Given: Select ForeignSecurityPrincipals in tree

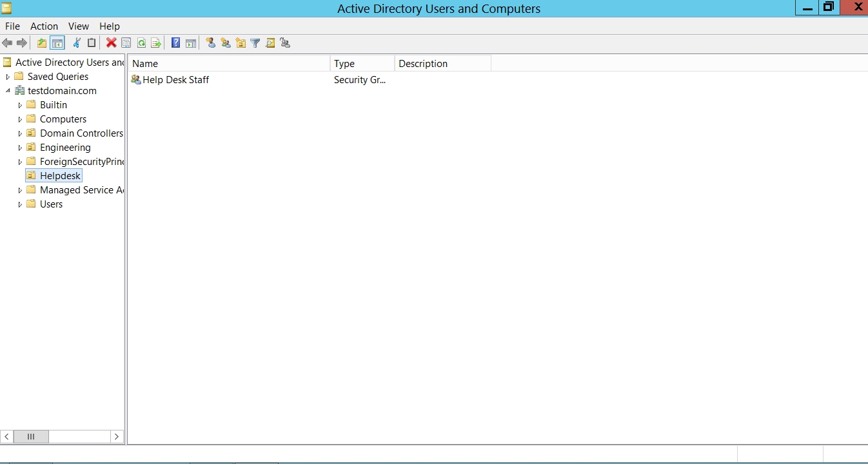Looking at the screenshot, I should click(x=81, y=162).
